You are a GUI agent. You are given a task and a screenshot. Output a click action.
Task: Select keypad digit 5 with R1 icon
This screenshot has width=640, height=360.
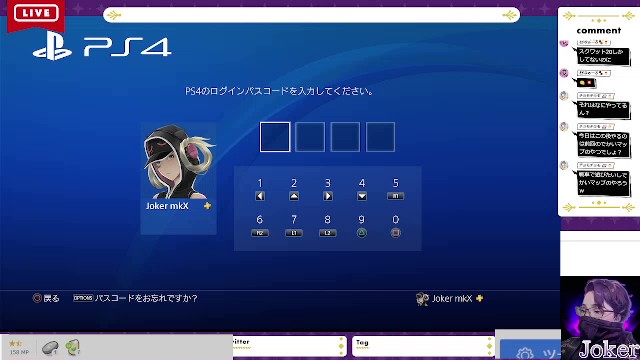396,190
